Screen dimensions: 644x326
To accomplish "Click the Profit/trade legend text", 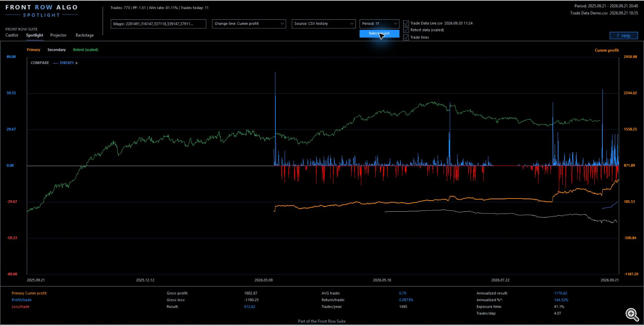I will tap(21, 300).
